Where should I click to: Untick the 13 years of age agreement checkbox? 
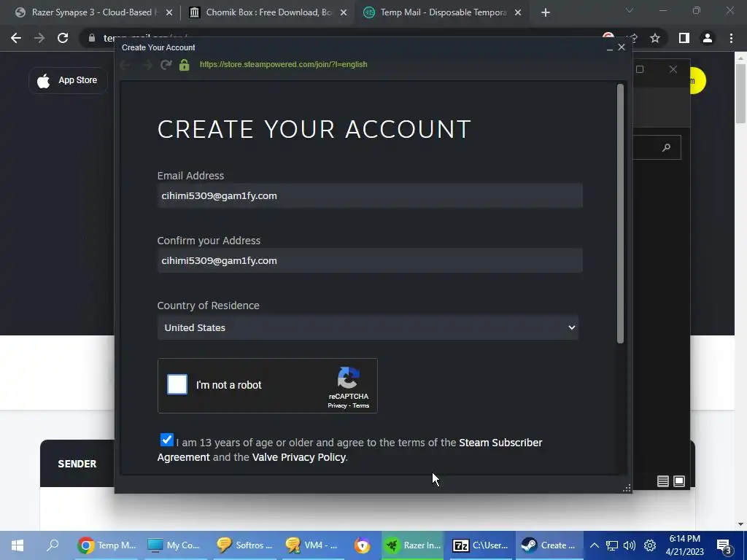pos(167,440)
